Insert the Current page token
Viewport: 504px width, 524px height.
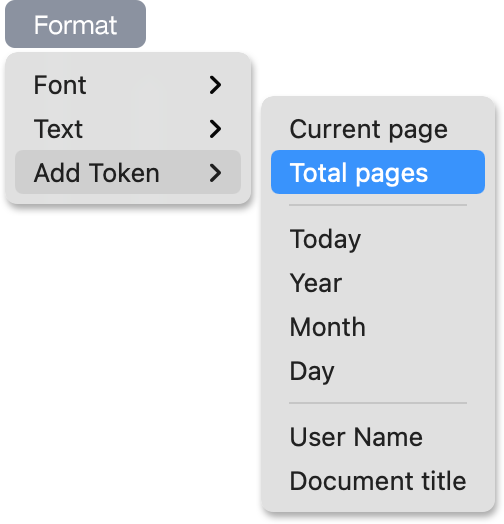click(x=378, y=129)
